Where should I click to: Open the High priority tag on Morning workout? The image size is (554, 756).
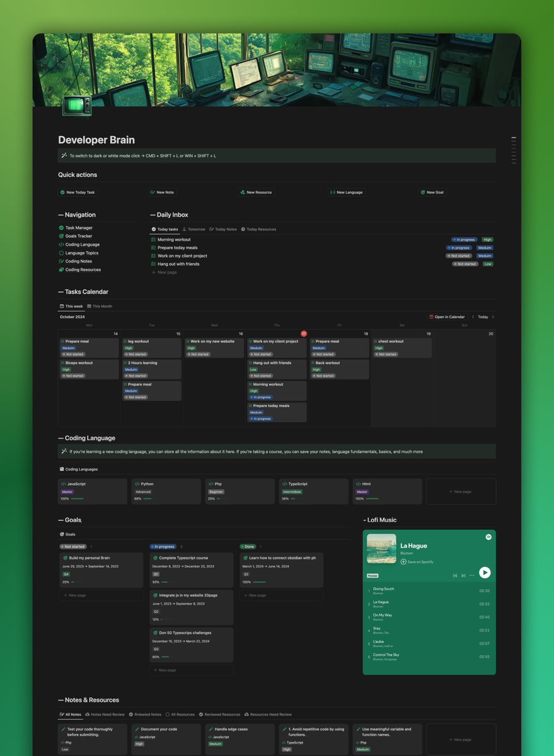(x=487, y=239)
